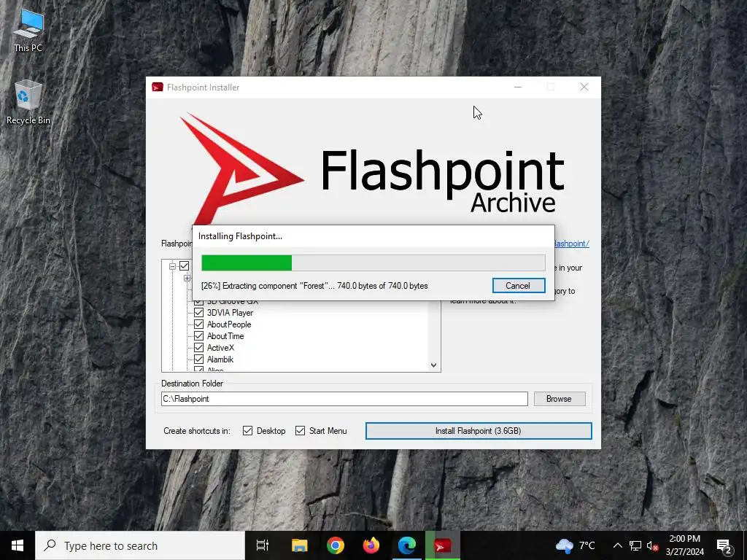The width and height of the screenshot is (747, 560).
Task: Open the flashpoint website link
Action: click(x=572, y=244)
